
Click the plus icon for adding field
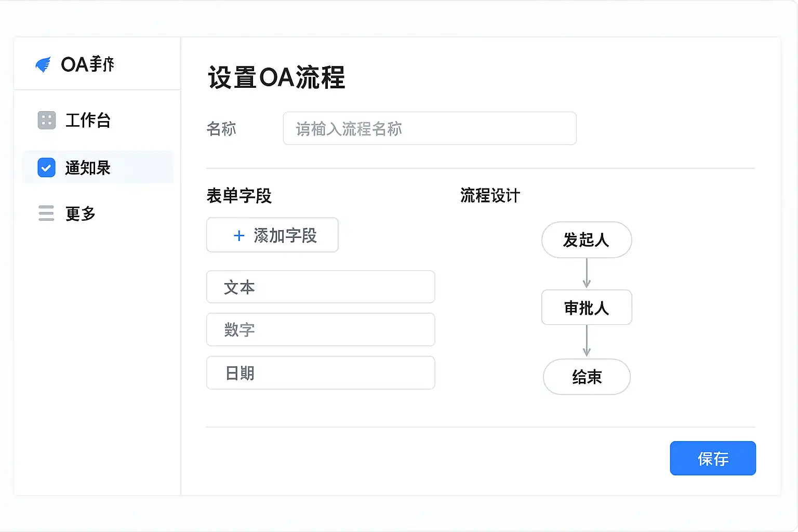239,236
